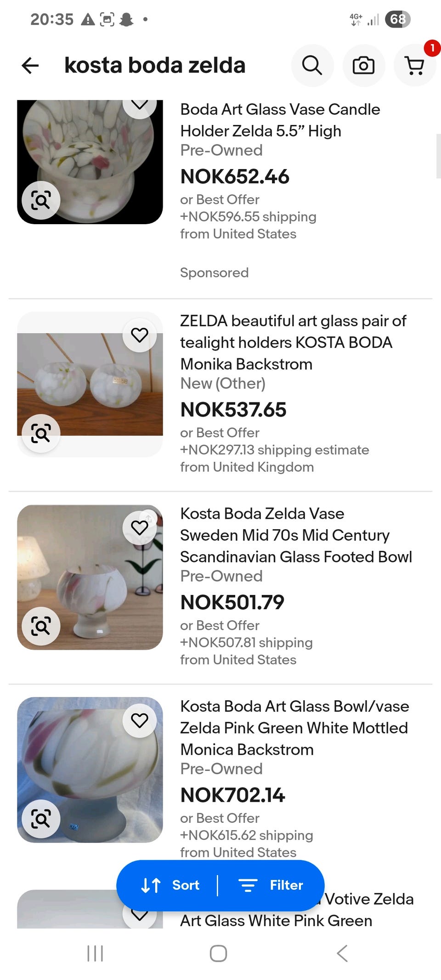The width and height of the screenshot is (441, 980).
Task: Find similar items for ZELDA tealight holders
Action: [x=41, y=433]
